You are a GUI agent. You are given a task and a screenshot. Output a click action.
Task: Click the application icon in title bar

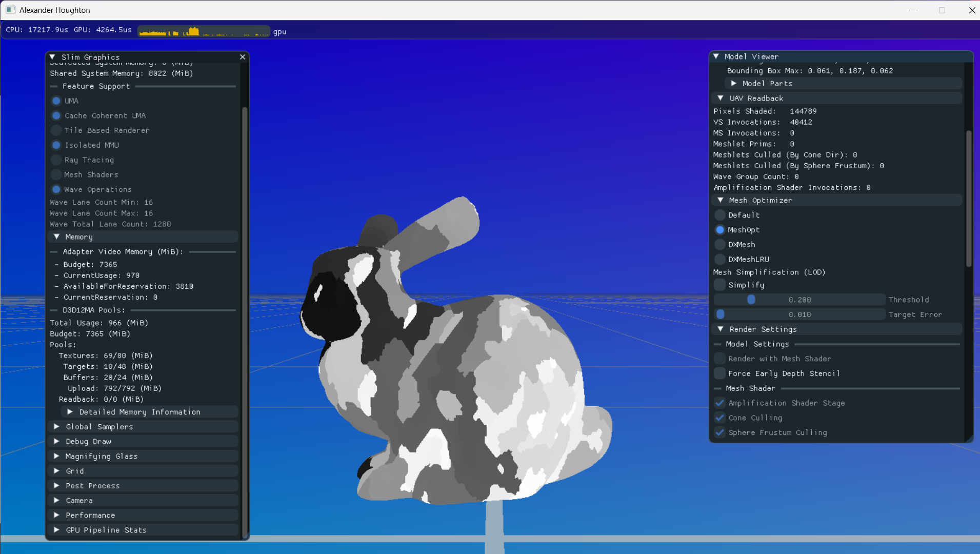tap(10, 10)
